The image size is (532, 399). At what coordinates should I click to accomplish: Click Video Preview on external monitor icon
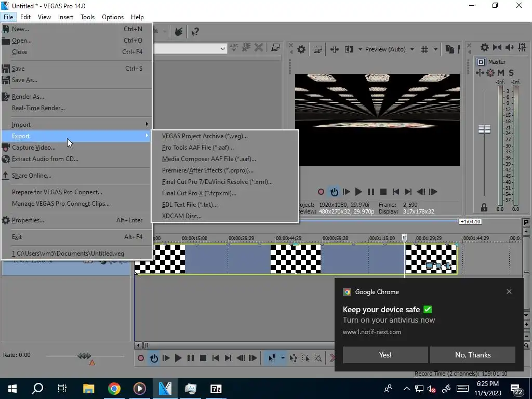pos(318,49)
